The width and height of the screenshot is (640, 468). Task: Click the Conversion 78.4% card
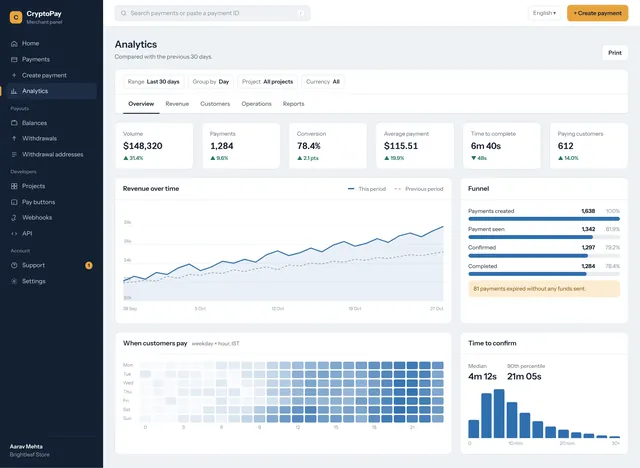pyautogui.click(x=328, y=146)
